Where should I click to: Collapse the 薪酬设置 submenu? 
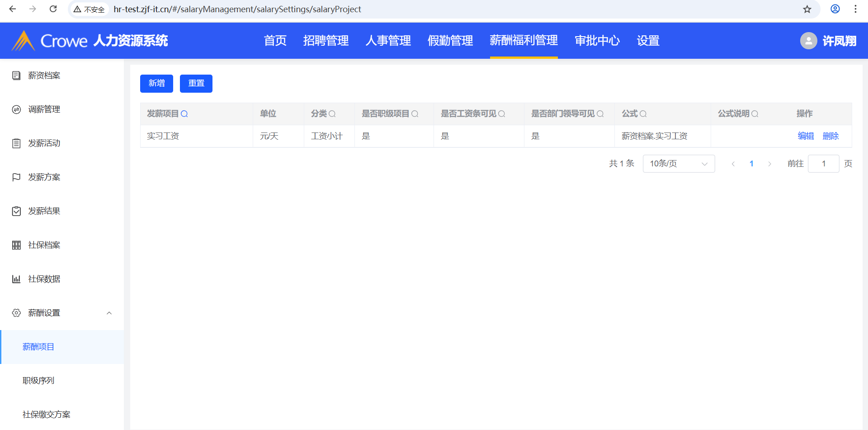point(109,313)
